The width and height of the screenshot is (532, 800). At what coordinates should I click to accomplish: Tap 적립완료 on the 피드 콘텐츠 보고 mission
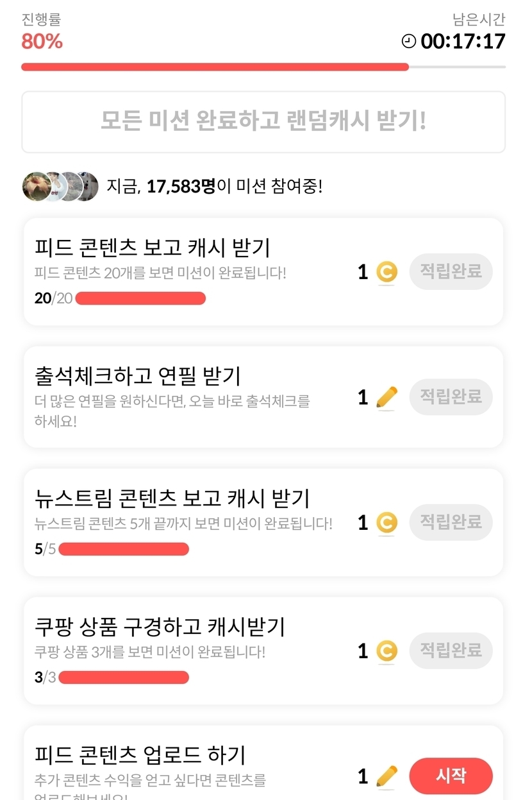click(451, 271)
